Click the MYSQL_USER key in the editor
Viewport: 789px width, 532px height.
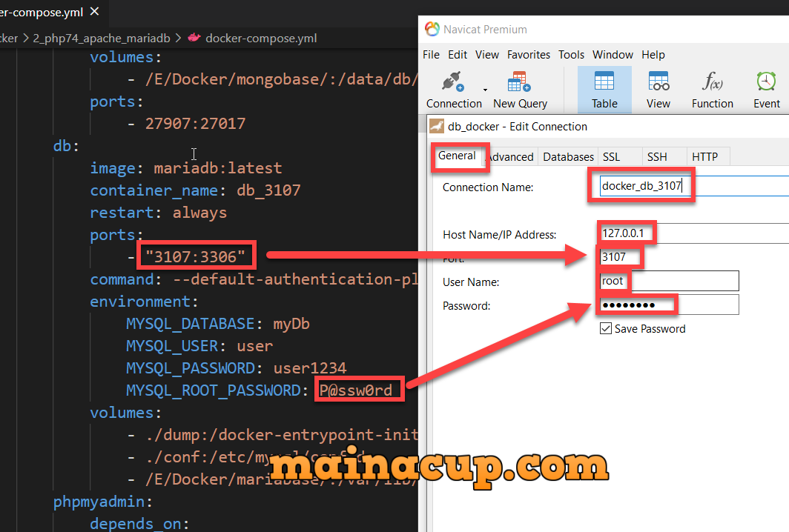tap(172, 346)
